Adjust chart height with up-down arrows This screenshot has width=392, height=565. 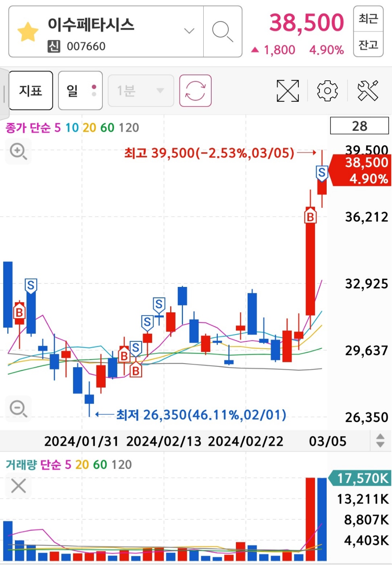380,440
